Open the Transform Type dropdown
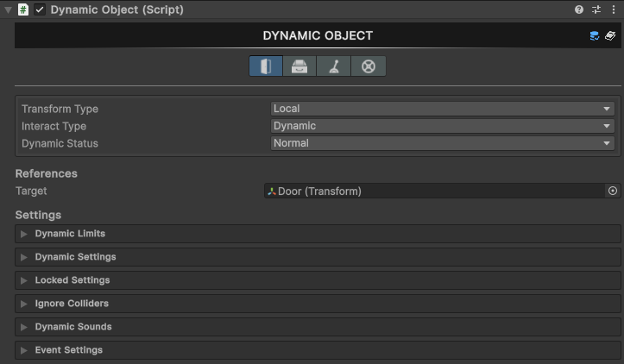 442,109
